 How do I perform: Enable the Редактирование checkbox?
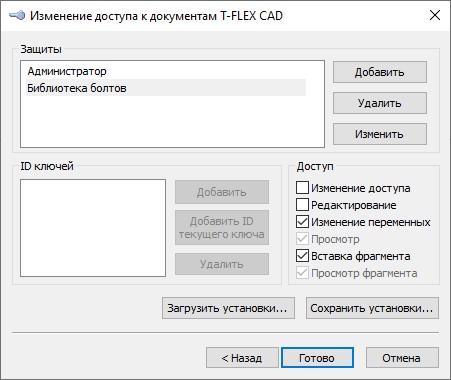(302, 205)
